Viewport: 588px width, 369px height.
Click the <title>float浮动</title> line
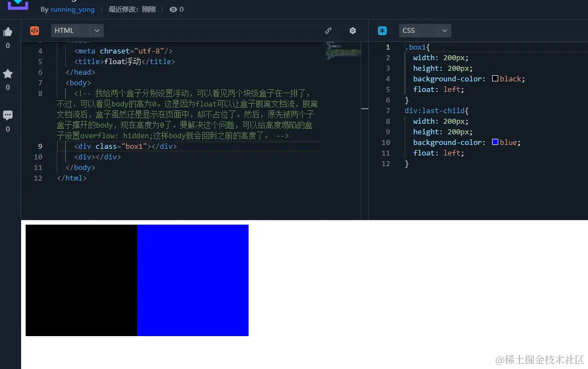[124, 61]
